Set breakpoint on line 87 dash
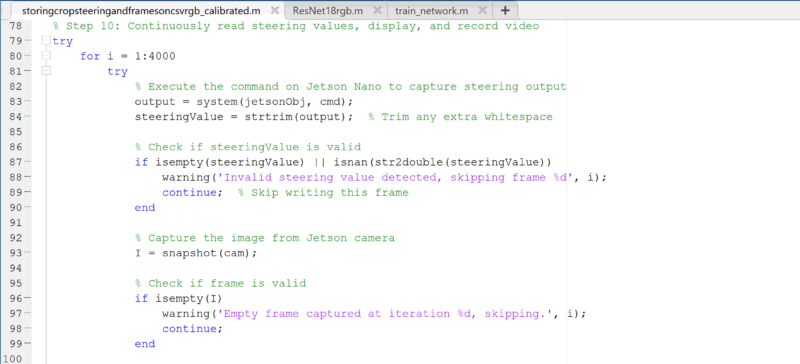The height and width of the screenshot is (364, 800). coord(28,162)
